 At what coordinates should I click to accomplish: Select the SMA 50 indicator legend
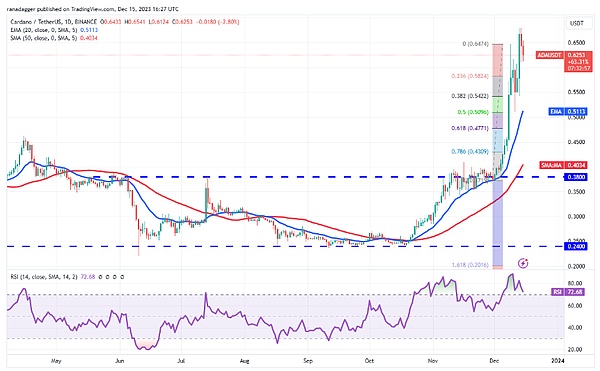point(54,38)
